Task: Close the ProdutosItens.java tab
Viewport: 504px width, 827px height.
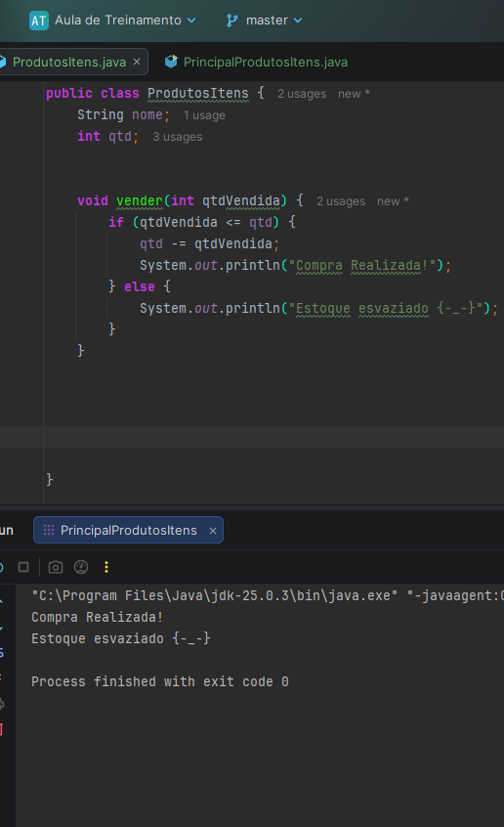Action: [x=137, y=62]
